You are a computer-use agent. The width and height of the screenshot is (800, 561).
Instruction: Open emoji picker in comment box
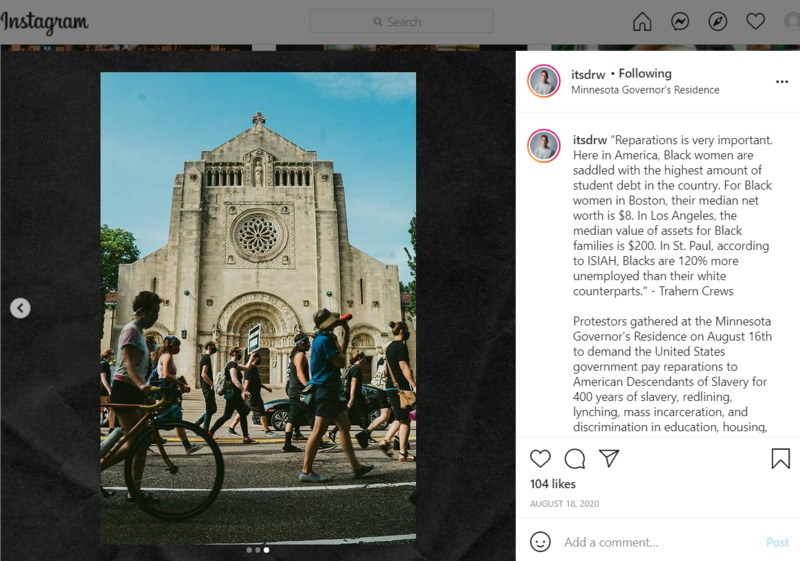[540, 542]
